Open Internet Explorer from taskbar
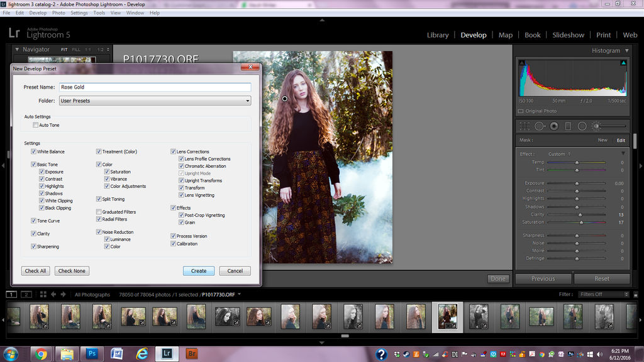The image size is (644, 362). tap(142, 354)
